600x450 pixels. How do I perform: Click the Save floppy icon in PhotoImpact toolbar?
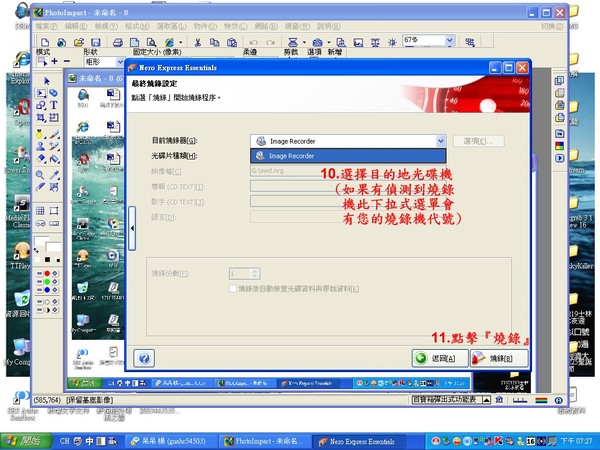96,42
